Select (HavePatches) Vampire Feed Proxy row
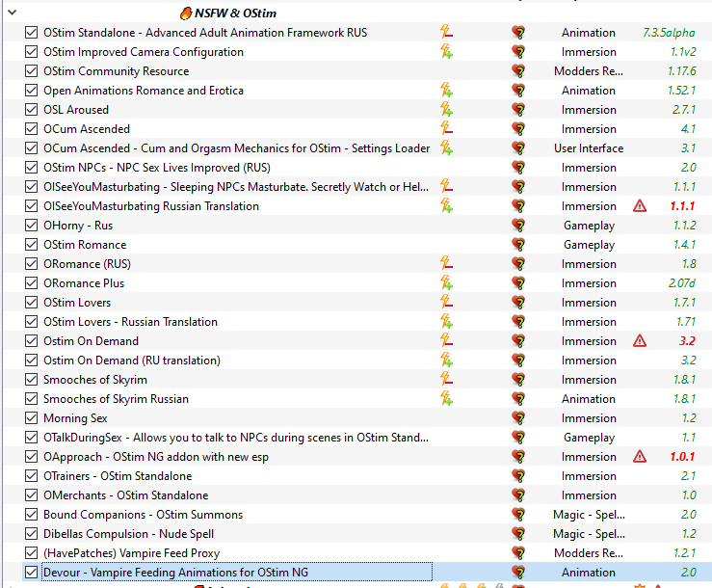 [131, 552]
